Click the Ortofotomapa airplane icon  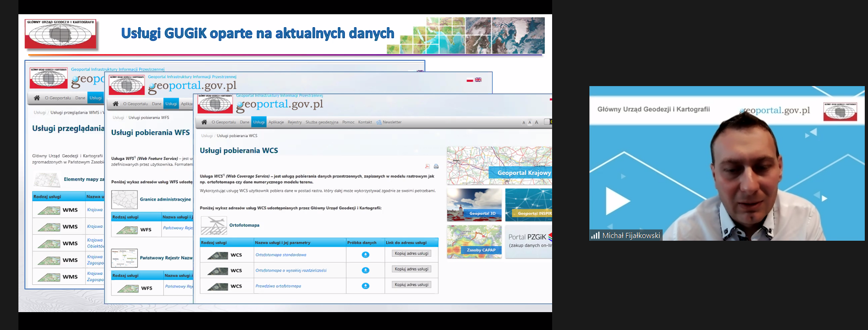click(214, 225)
